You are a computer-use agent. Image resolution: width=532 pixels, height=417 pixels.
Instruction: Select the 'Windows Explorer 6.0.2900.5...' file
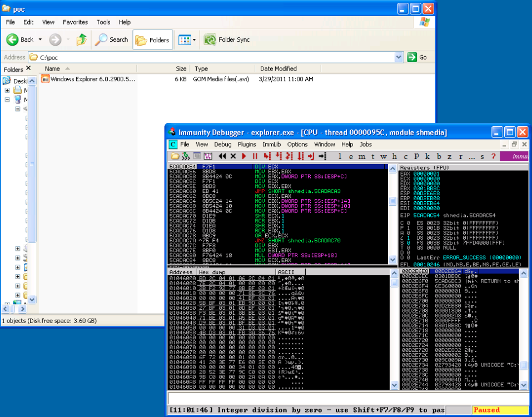coord(88,79)
